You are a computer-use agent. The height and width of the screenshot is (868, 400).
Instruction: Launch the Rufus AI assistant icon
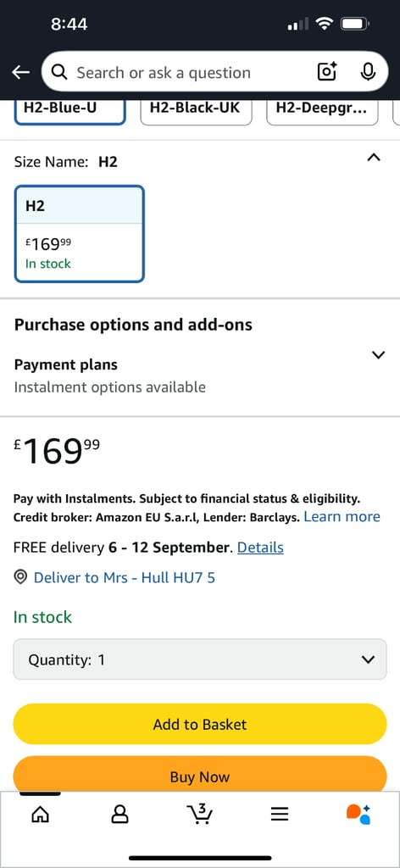[x=358, y=814]
